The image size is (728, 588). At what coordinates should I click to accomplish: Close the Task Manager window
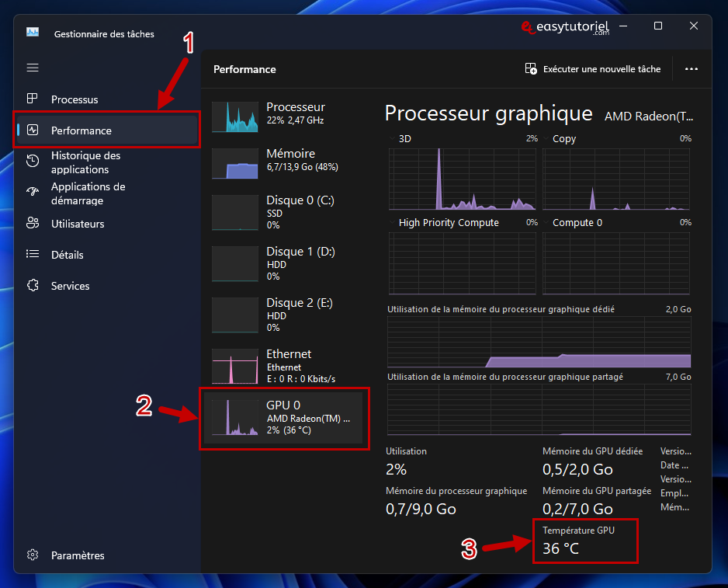point(694,26)
